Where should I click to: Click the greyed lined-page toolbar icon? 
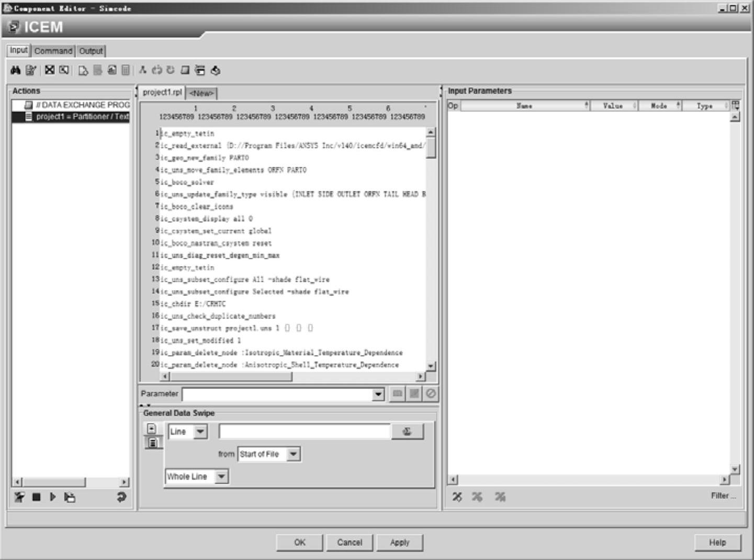126,70
